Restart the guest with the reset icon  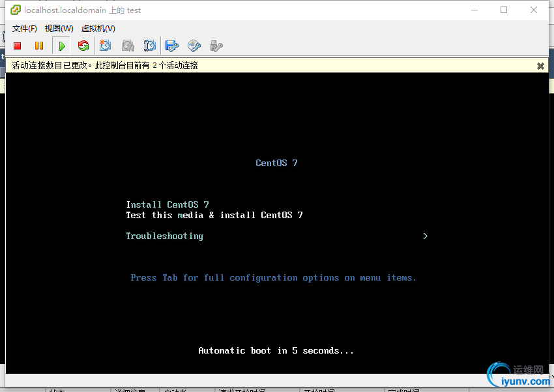click(x=83, y=46)
